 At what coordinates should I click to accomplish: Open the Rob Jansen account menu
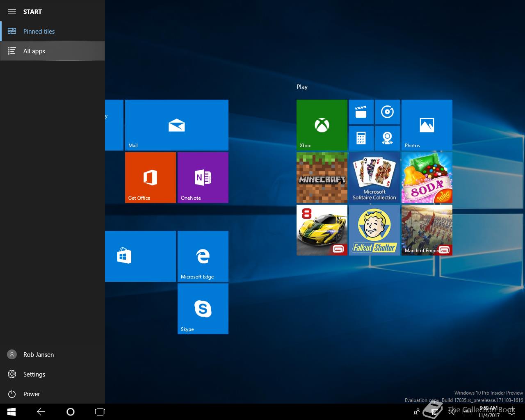[52, 354]
